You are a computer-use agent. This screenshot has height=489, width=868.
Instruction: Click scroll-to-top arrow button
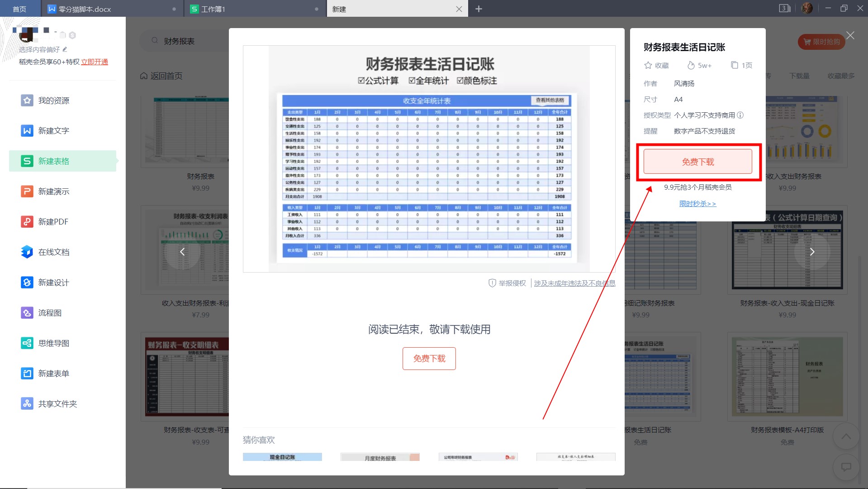point(846,436)
